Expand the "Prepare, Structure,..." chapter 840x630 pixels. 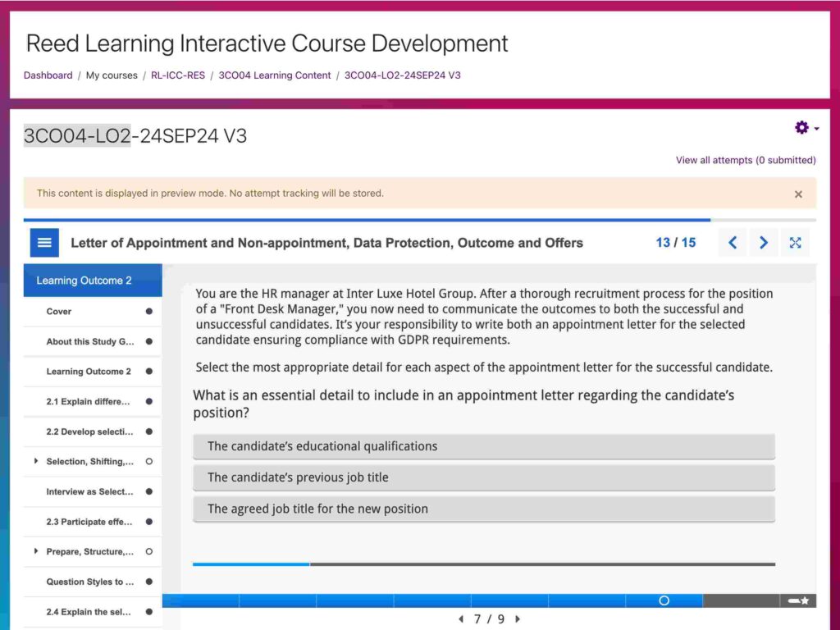coord(36,552)
